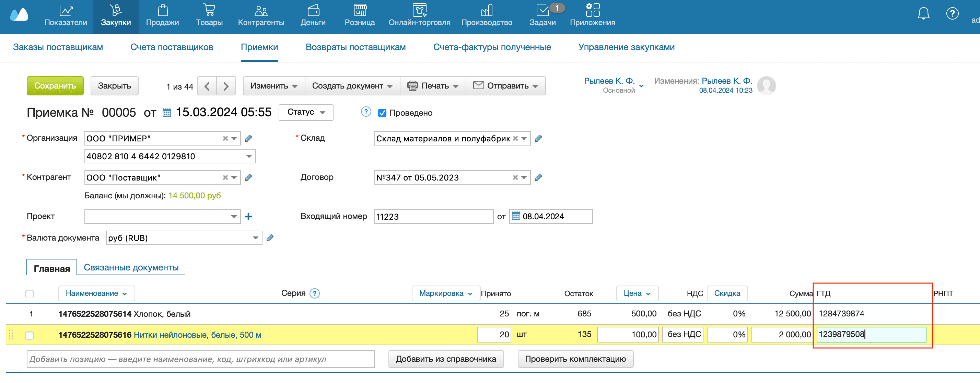This screenshot has height=383, width=980.
Task: Edit organization with pencil icon
Action: [x=248, y=138]
